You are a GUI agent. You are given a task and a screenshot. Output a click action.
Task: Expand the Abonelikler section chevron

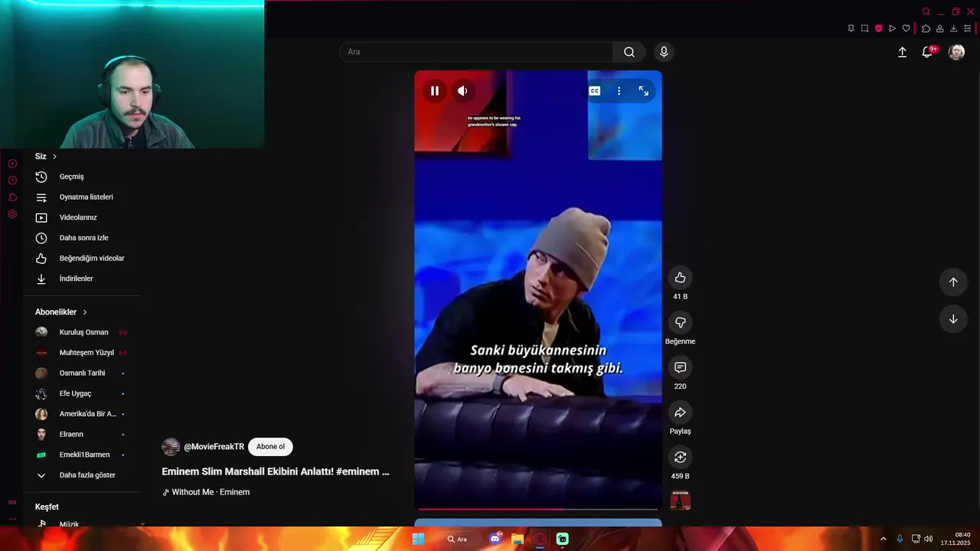(85, 312)
